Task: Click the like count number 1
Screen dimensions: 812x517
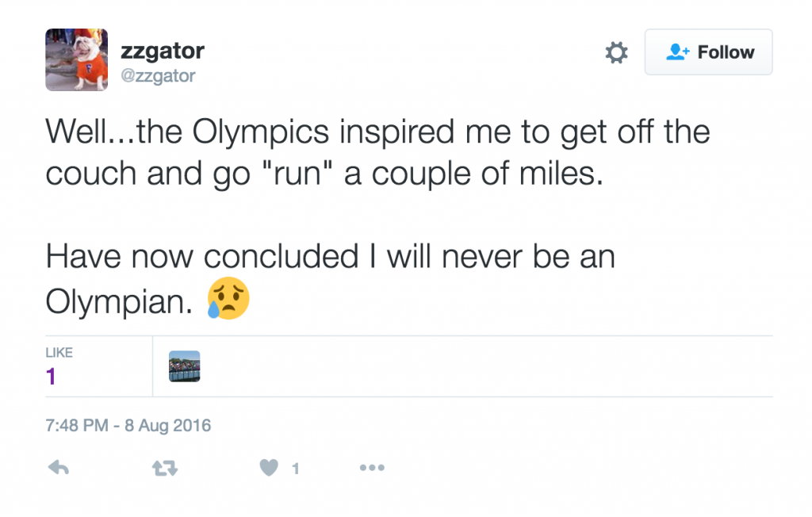Action: pyautogui.click(x=51, y=376)
